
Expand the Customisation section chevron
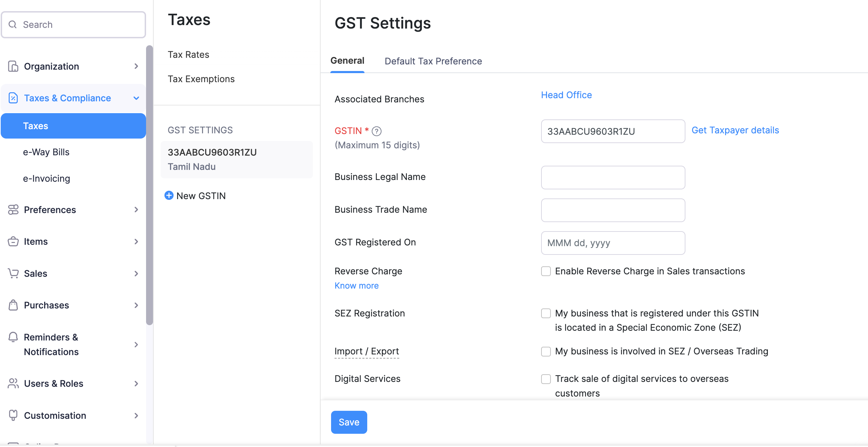[136, 416]
